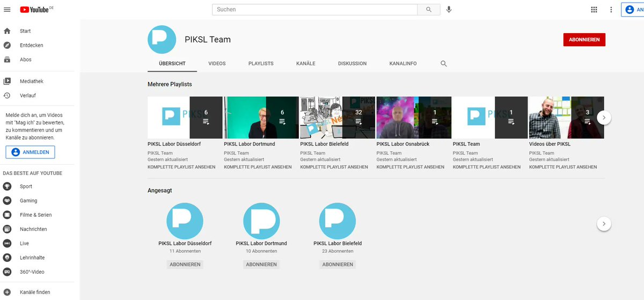This screenshot has width=644, height=300.
Task: Click the Angesagt section heading
Action: [x=160, y=191]
